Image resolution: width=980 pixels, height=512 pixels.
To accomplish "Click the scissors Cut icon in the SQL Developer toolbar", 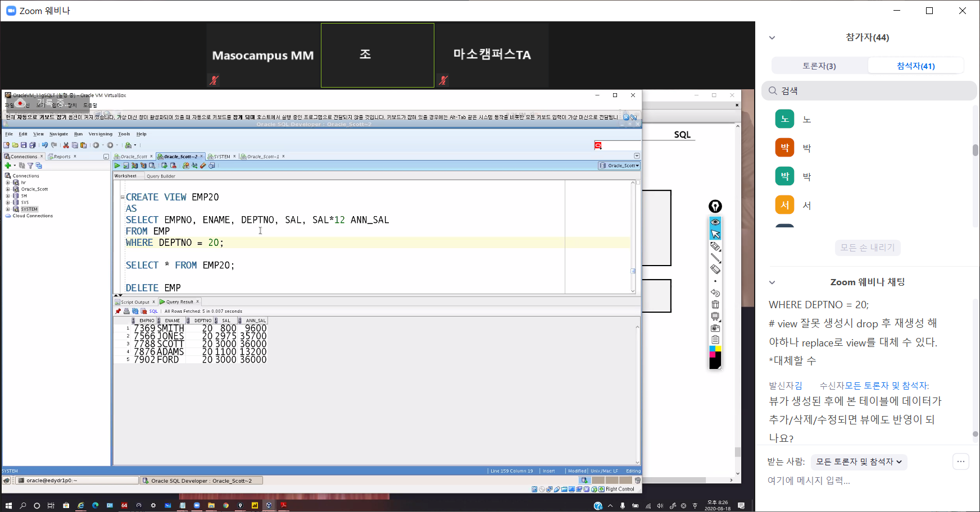I will [66, 145].
